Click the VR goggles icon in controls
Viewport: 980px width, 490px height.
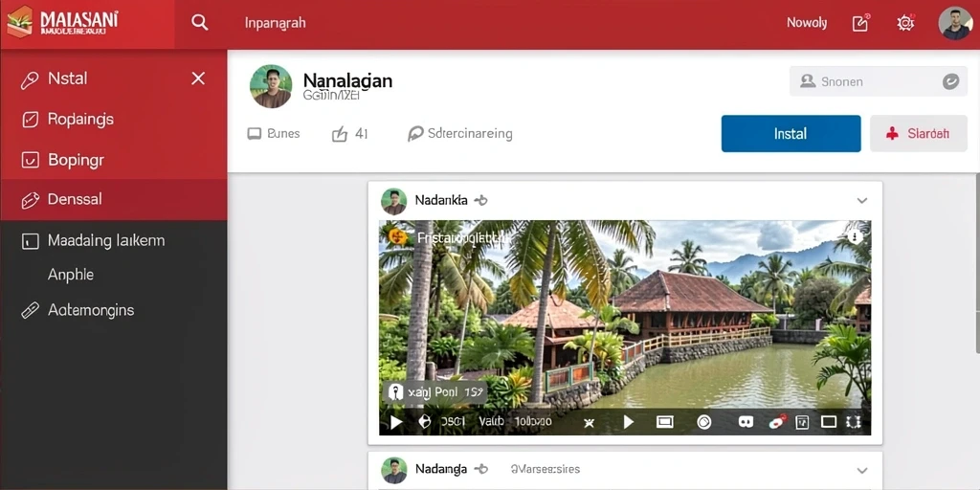pos(746,422)
